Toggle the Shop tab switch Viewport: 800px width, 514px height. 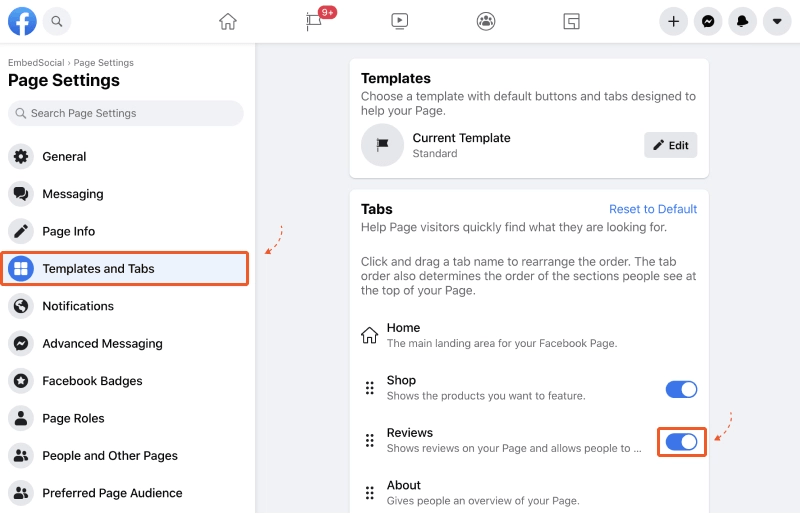tap(681, 389)
